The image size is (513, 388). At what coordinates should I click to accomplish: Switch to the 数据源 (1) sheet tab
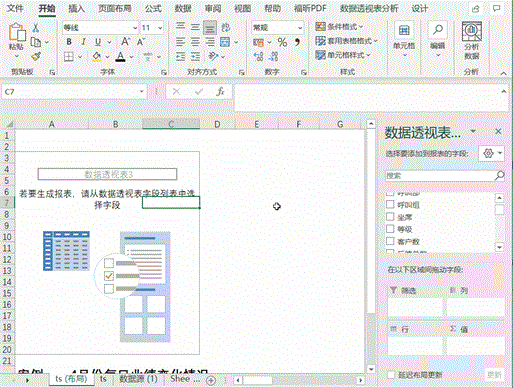138,379
